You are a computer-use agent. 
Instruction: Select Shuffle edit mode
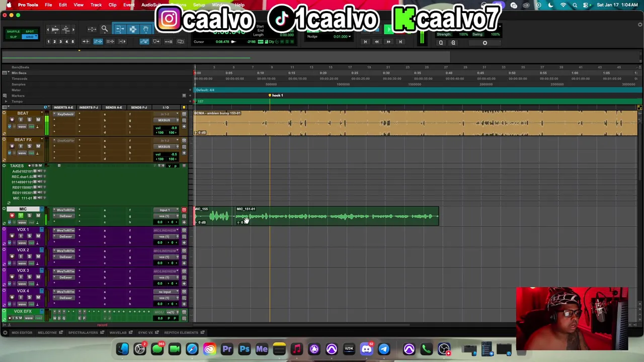(13, 32)
